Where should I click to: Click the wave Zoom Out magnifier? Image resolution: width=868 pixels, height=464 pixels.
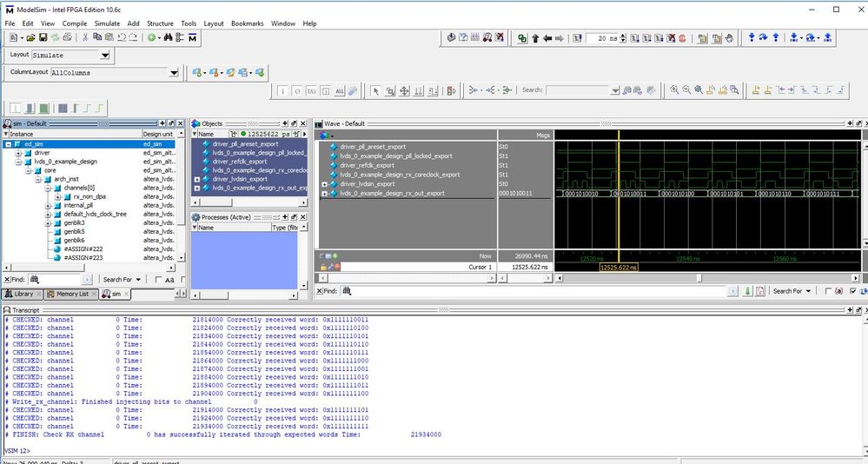686,89
